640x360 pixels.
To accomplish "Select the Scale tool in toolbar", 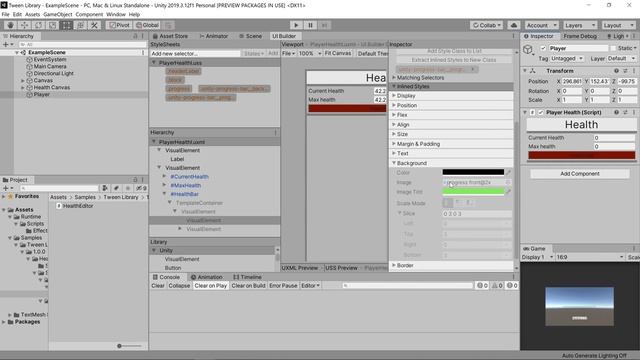I will tap(52, 25).
